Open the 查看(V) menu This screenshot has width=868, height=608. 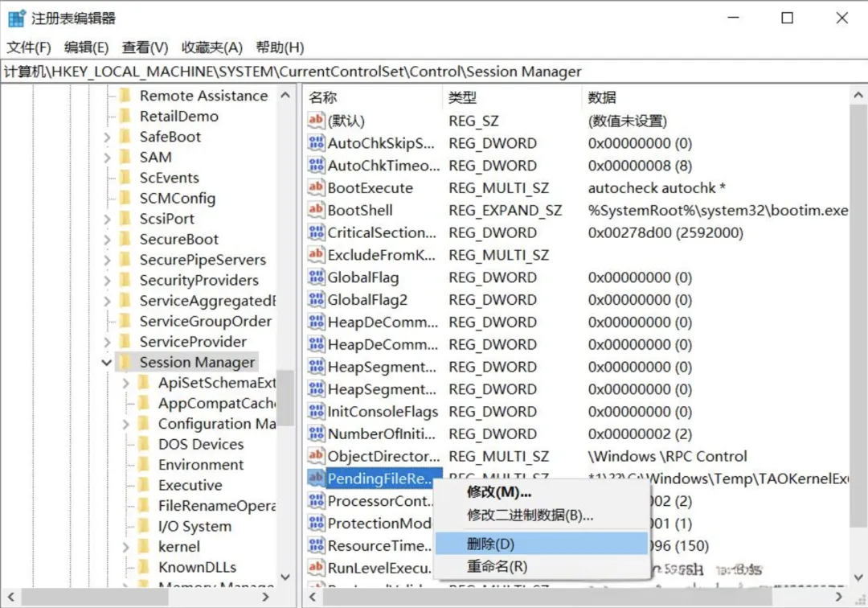145,47
